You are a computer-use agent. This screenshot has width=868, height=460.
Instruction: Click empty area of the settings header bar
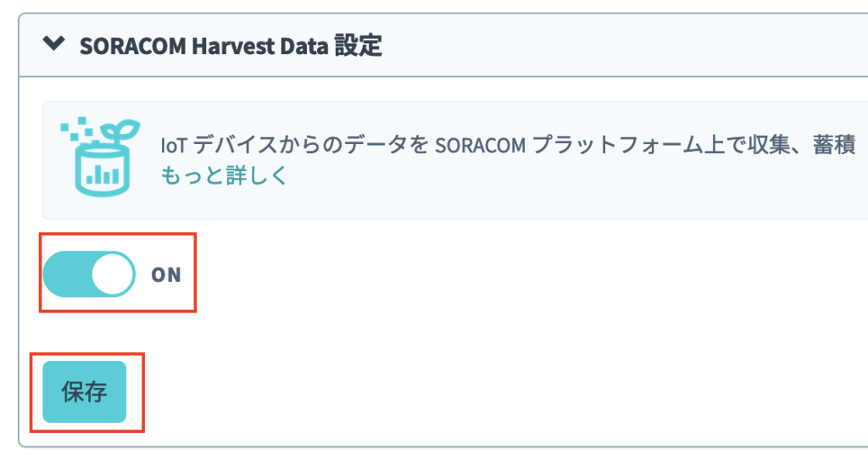[609, 46]
